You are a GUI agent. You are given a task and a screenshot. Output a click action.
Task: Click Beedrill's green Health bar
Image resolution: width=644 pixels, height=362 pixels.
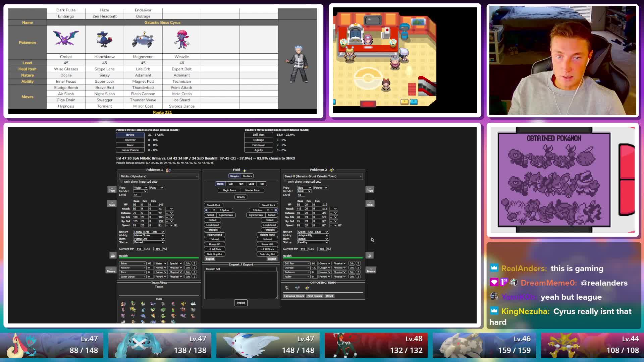coord(323,258)
